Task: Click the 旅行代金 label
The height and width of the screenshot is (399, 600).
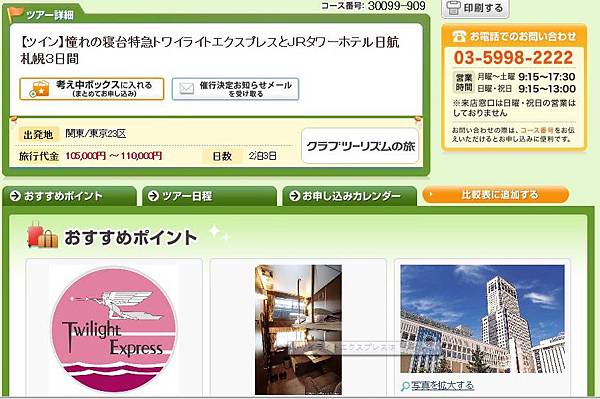Action: (39, 156)
